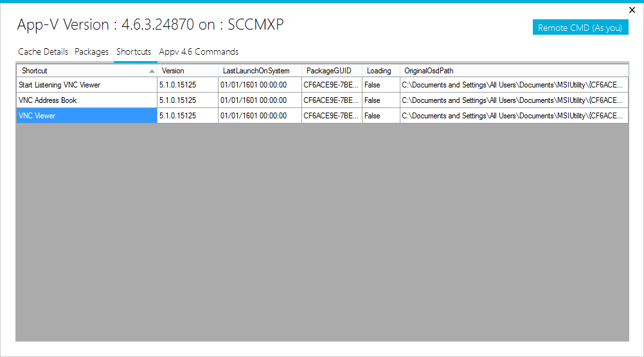Select VNC Address Book shortcut row
Viewport: 644px width, 357px height.
pos(87,100)
